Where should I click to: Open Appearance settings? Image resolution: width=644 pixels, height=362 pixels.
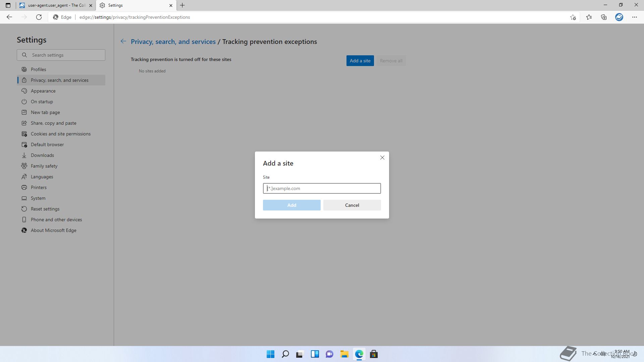[x=61, y=91]
